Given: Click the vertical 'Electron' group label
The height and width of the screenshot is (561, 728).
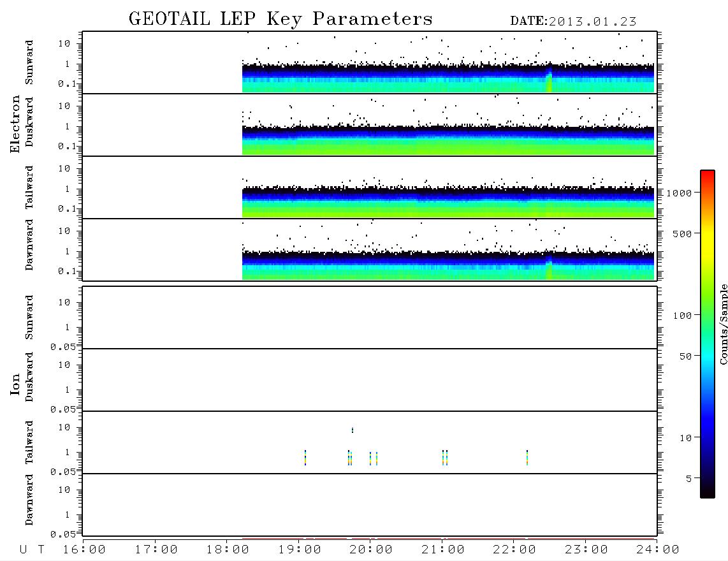Looking at the screenshot, I should click(x=15, y=124).
